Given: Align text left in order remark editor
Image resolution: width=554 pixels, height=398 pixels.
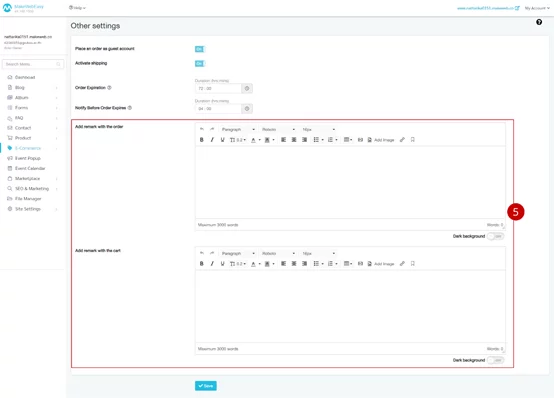Looking at the screenshot, I should pyautogui.click(x=283, y=140).
